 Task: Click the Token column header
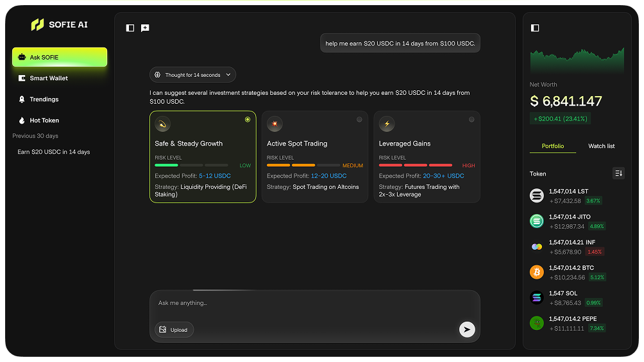pyautogui.click(x=538, y=174)
